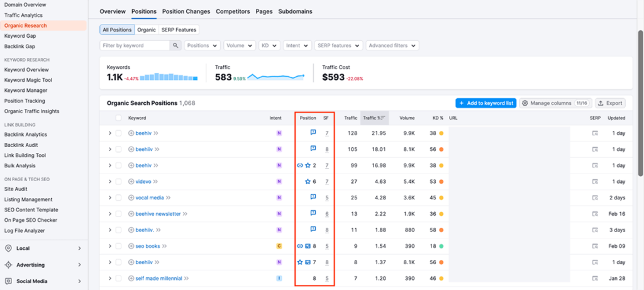Expand the vocal media row details
The image size is (644, 290).
click(109, 198)
